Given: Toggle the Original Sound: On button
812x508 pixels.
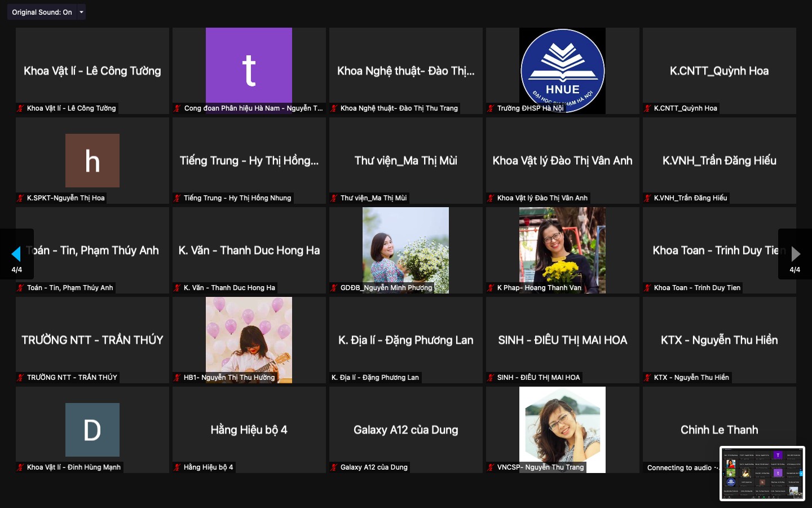Looking at the screenshot, I should click(42, 12).
